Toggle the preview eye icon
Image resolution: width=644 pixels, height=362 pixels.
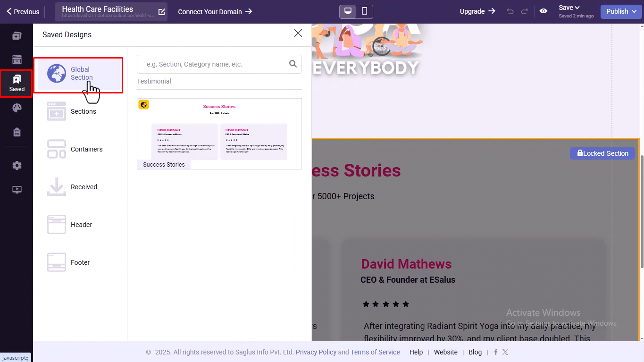[544, 11]
